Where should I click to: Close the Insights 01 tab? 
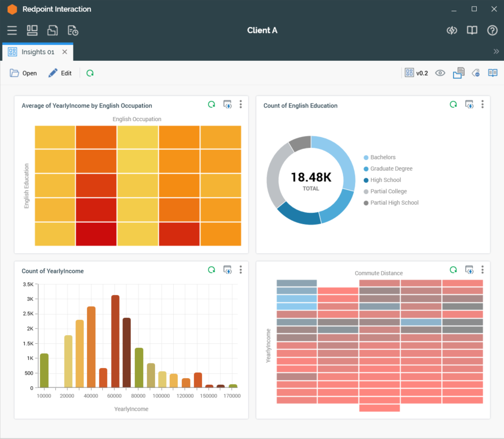(65, 52)
